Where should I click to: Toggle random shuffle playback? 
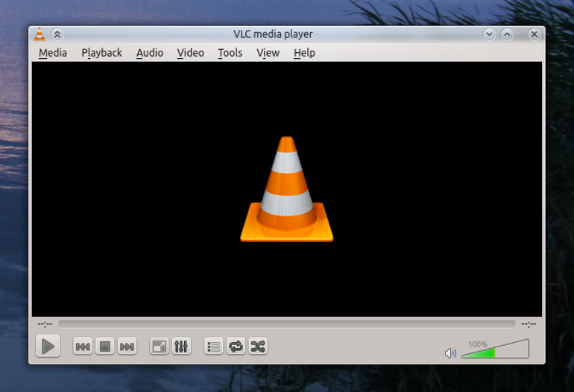(x=258, y=347)
